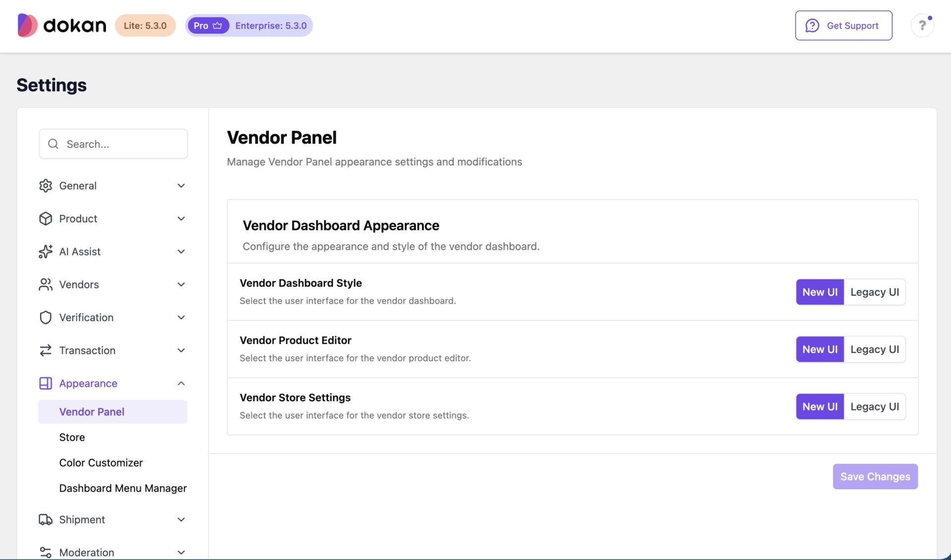Image resolution: width=951 pixels, height=560 pixels.
Task: Click the Dokan logo icon
Action: (27, 25)
